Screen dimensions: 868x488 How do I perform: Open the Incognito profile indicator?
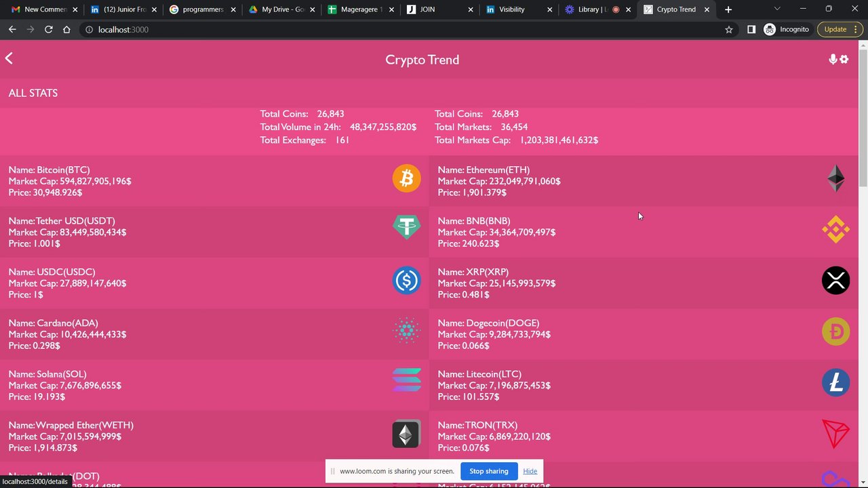(787, 29)
